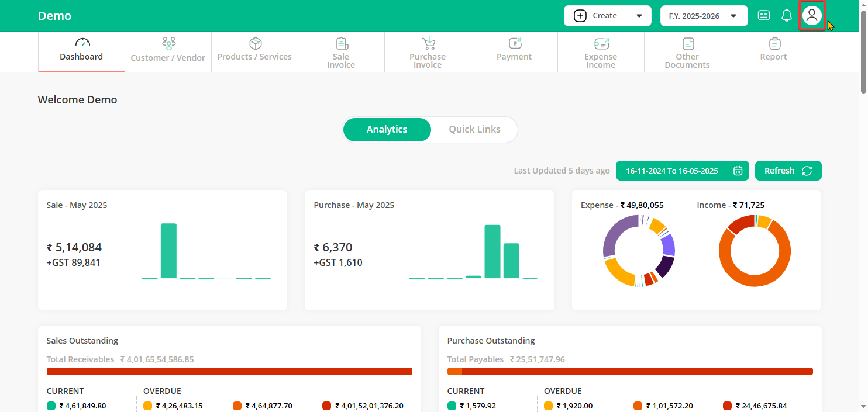Open the Sale Invoice page
The height and width of the screenshot is (412, 868).
341,52
